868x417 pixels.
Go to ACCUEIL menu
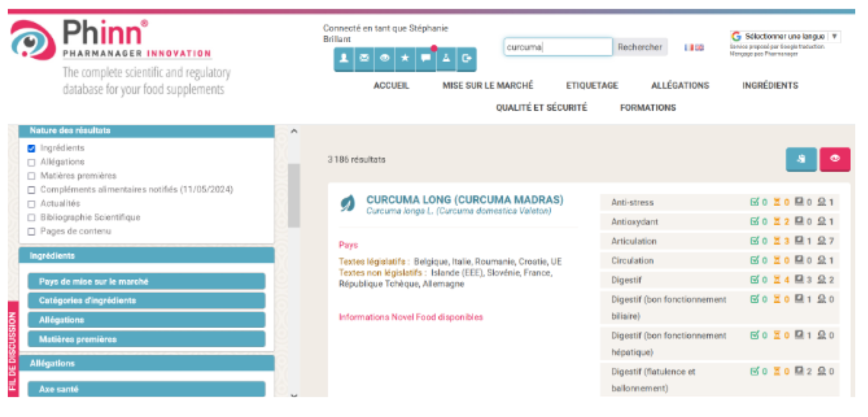pos(391,85)
